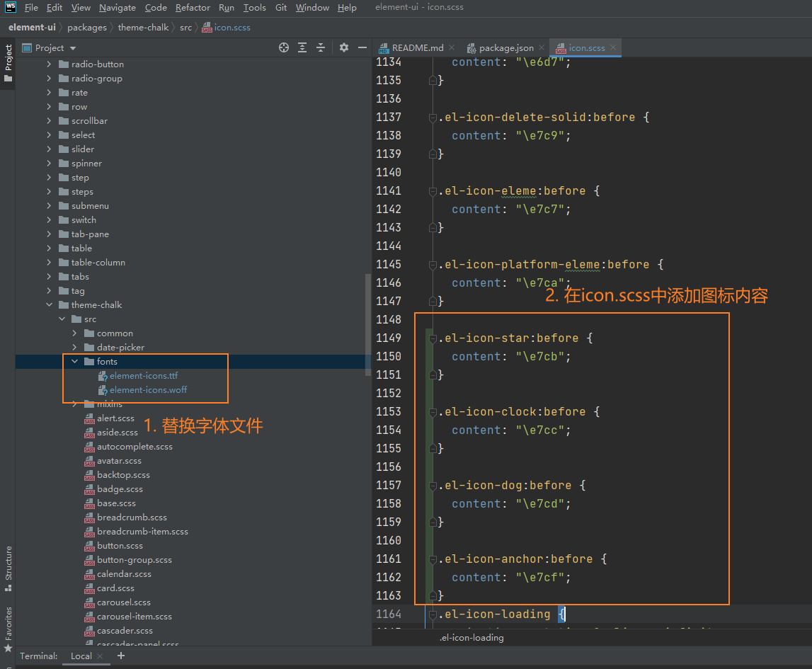812x669 pixels.
Task: Open the Project view dropdown
Action: coord(72,47)
